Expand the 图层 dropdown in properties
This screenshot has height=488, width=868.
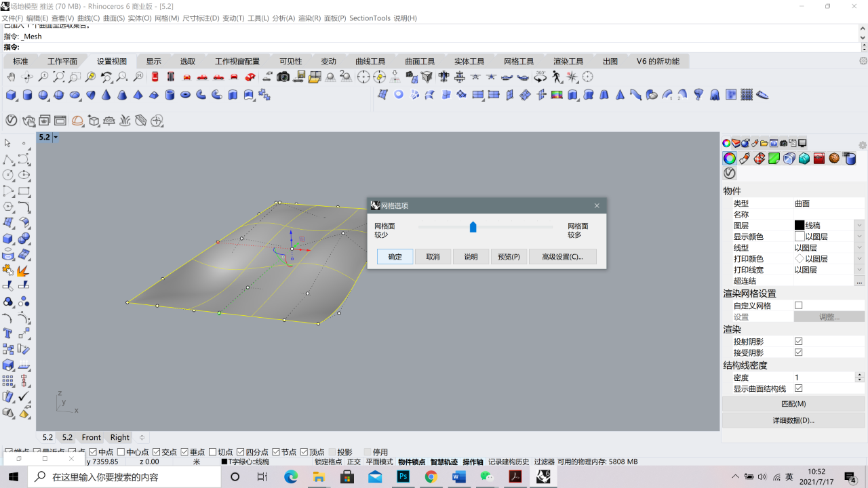(859, 226)
